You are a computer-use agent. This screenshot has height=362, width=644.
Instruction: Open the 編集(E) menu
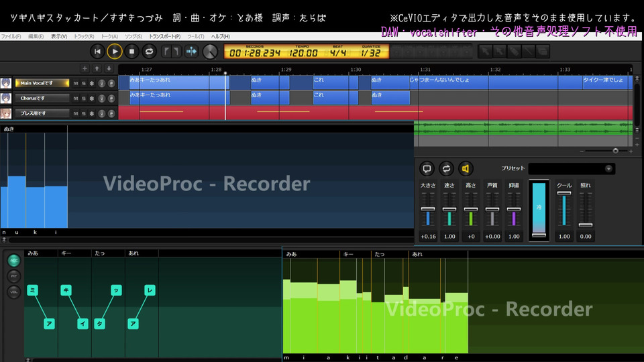point(36,36)
